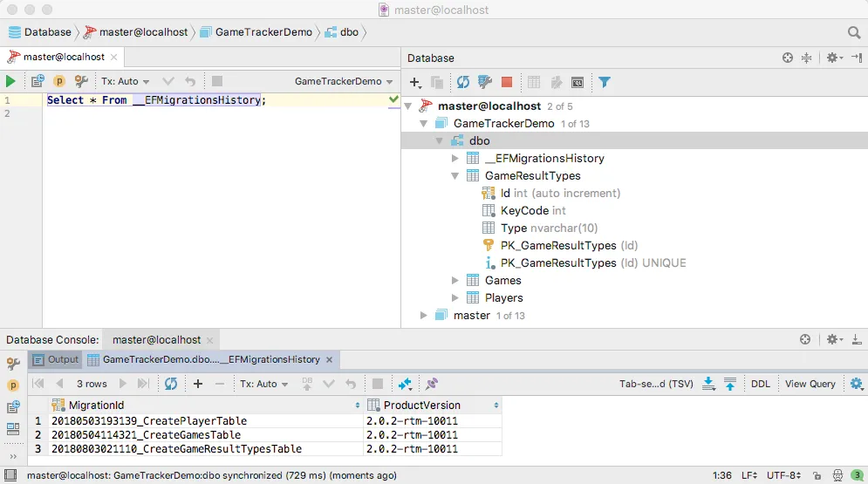Reload the result page with refresh icon

170,384
